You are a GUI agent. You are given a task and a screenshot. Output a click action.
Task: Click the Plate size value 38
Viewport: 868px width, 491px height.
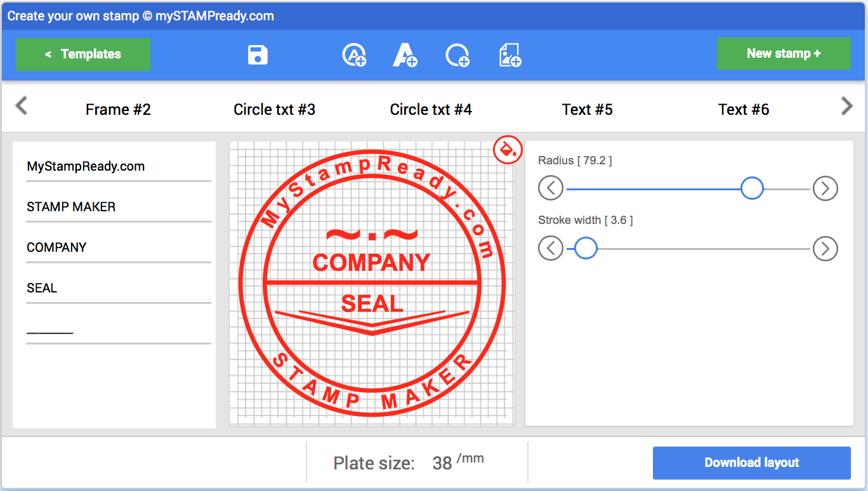point(442,463)
